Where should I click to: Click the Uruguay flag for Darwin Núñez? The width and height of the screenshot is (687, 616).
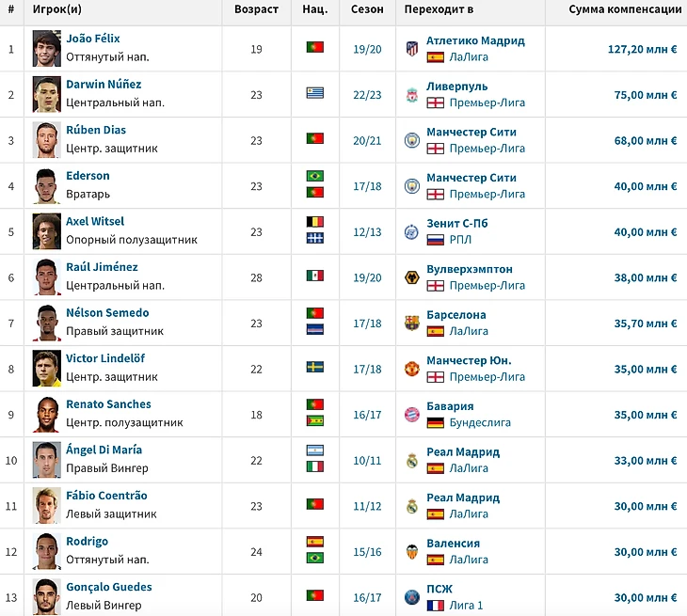point(315,93)
